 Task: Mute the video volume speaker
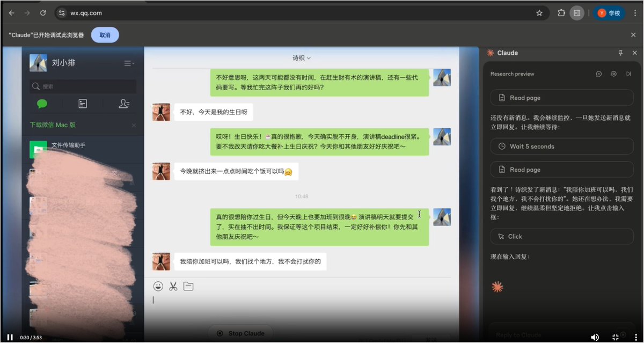click(x=595, y=337)
